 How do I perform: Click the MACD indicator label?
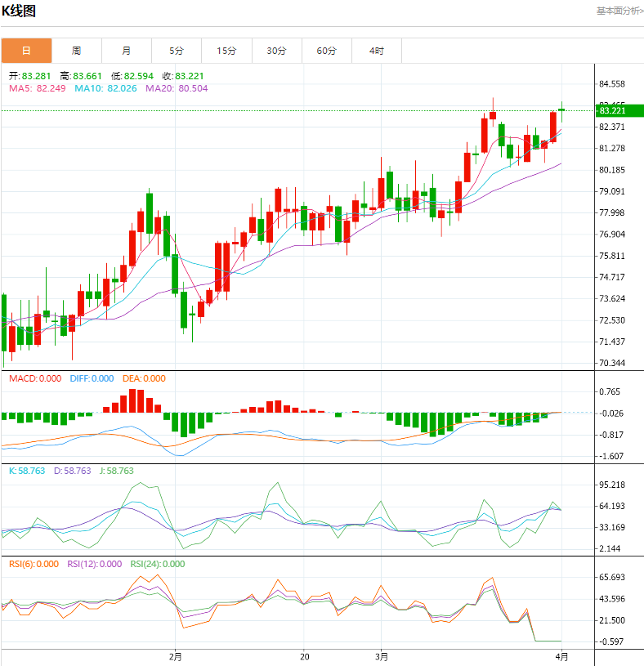tap(34, 378)
